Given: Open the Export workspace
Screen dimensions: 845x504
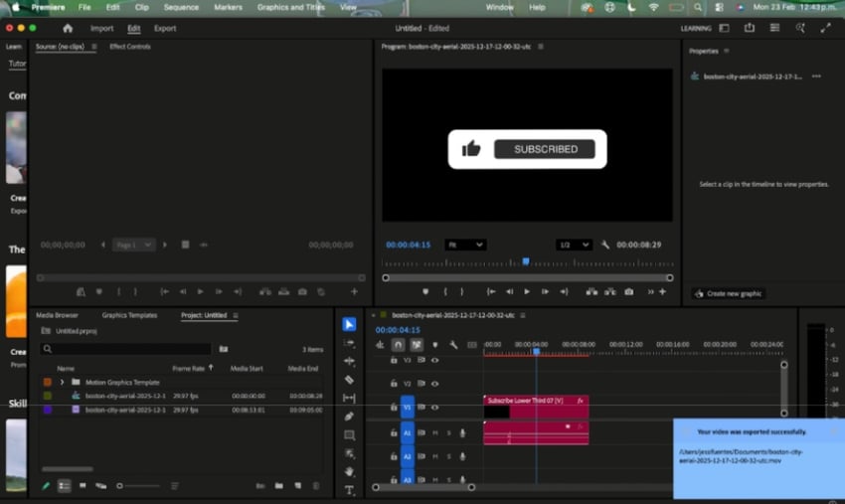Looking at the screenshot, I should pyautogui.click(x=165, y=29).
